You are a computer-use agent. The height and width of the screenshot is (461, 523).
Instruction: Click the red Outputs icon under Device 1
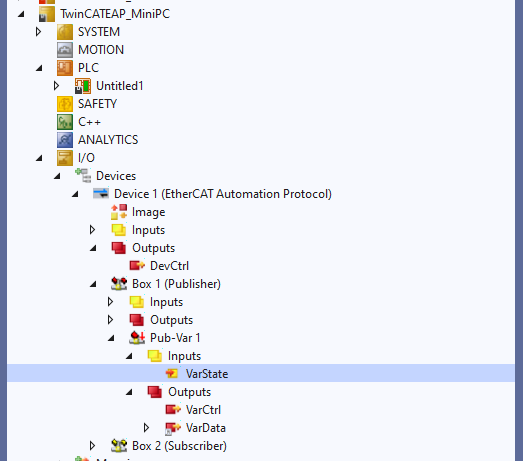(119, 248)
